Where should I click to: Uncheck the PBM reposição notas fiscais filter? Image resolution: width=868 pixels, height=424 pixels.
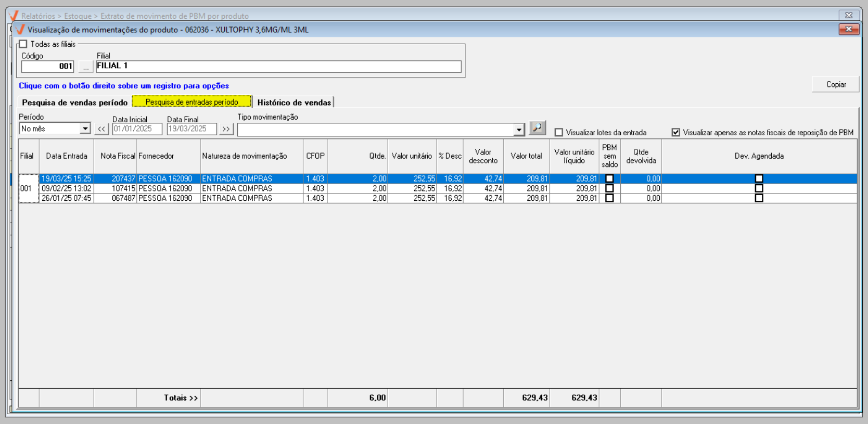click(675, 133)
